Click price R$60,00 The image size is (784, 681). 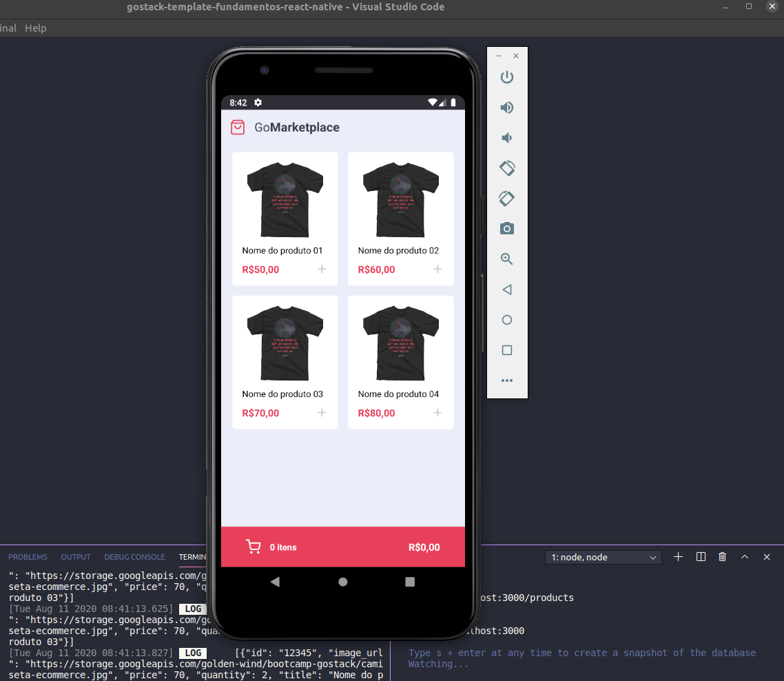pyautogui.click(x=377, y=270)
